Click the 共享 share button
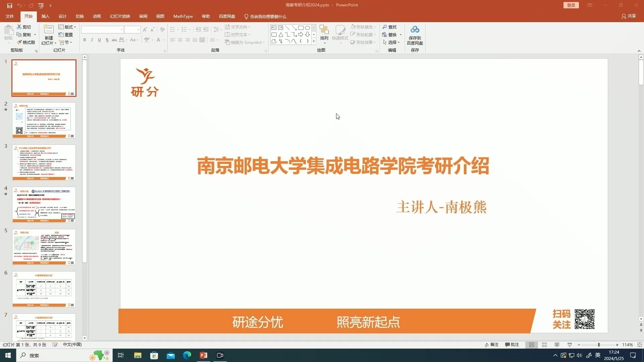The height and width of the screenshot is (362, 644). (629, 16)
